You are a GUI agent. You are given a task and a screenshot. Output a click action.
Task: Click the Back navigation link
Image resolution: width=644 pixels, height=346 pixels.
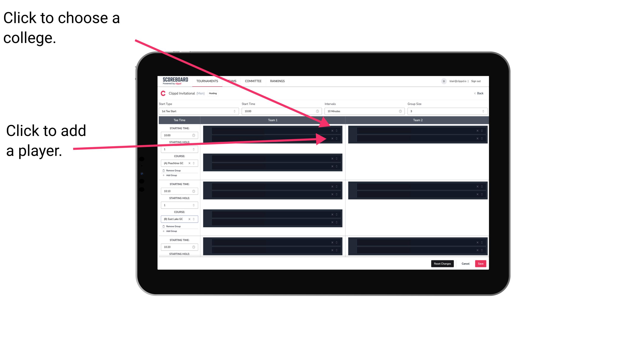(x=479, y=93)
